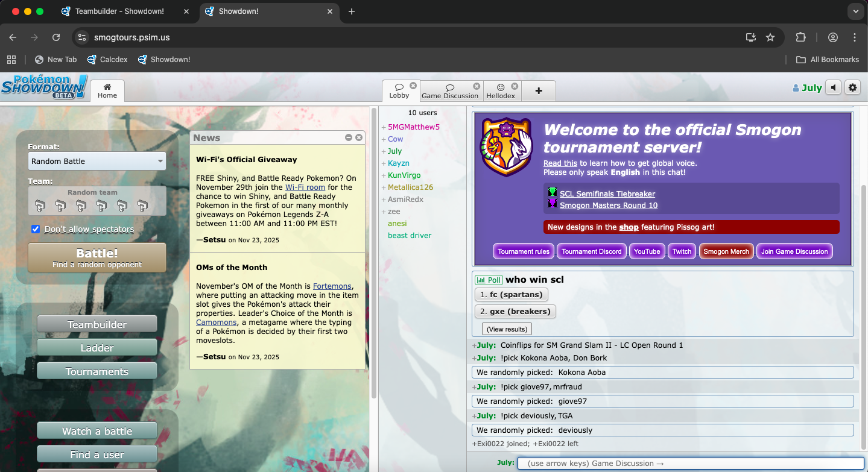Open the Format dropdown showing Random Battle
This screenshot has width=868, height=472.
(x=97, y=161)
